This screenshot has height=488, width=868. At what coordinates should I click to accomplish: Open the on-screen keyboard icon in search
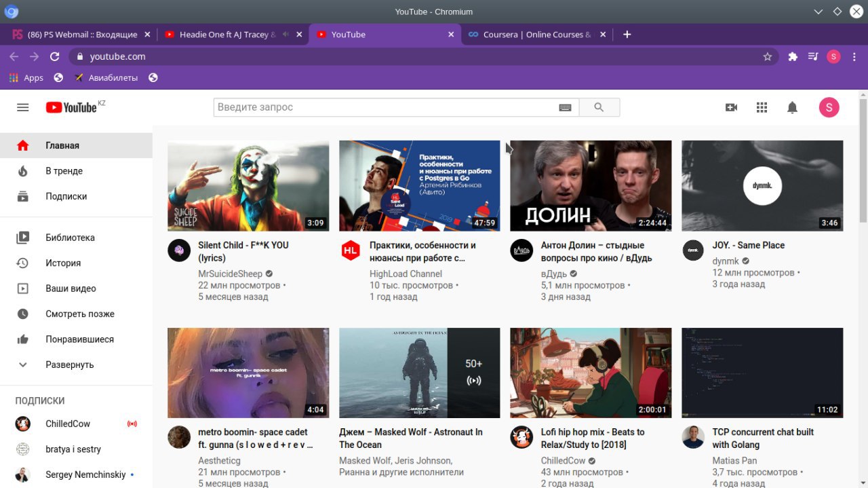(565, 107)
